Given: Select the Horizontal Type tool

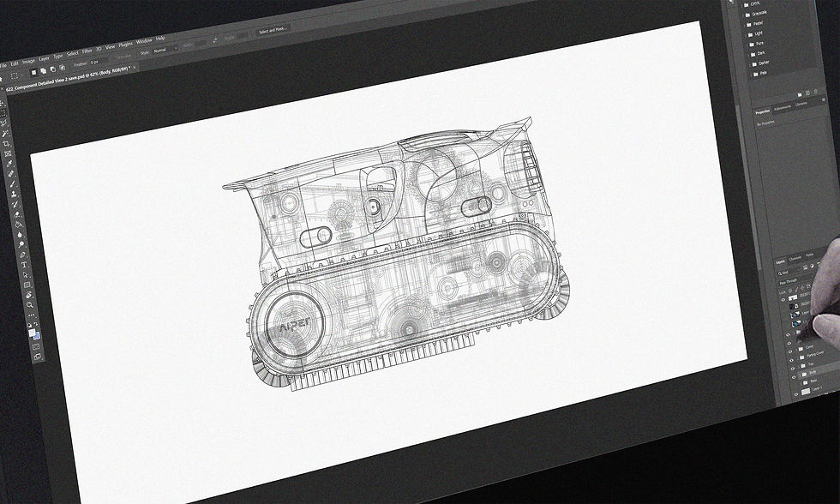Looking at the screenshot, I should (24, 265).
